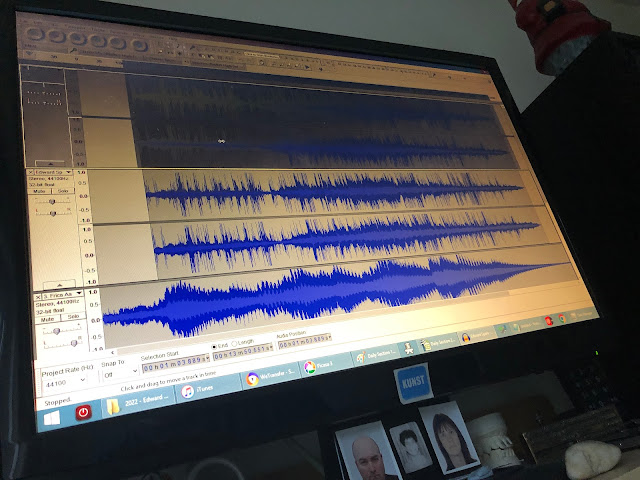Open the Project Rate 44100 dropdown

tap(65, 383)
